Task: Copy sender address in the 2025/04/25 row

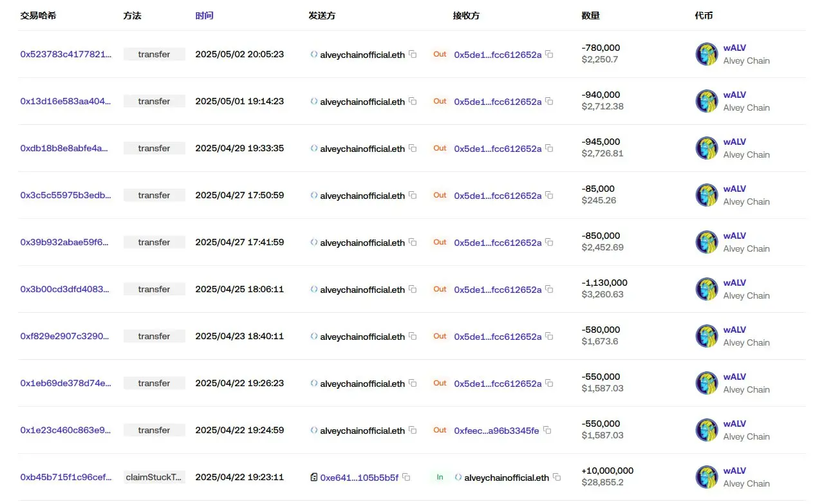Action: tap(413, 290)
